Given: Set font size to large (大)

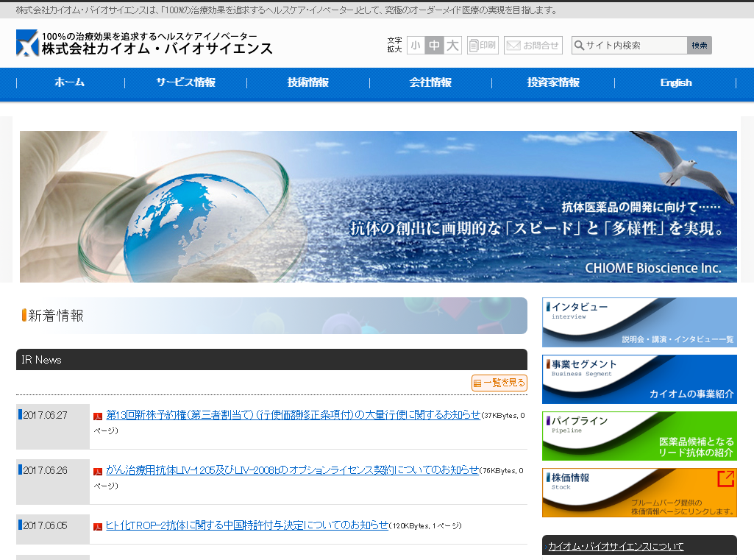Looking at the screenshot, I should pyautogui.click(x=452, y=45).
